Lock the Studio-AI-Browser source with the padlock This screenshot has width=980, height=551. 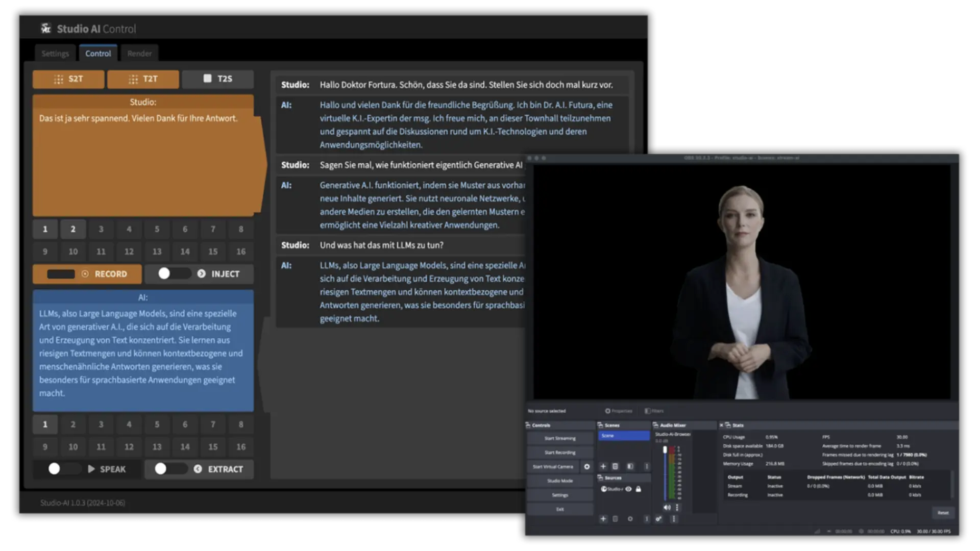pos(639,489)
